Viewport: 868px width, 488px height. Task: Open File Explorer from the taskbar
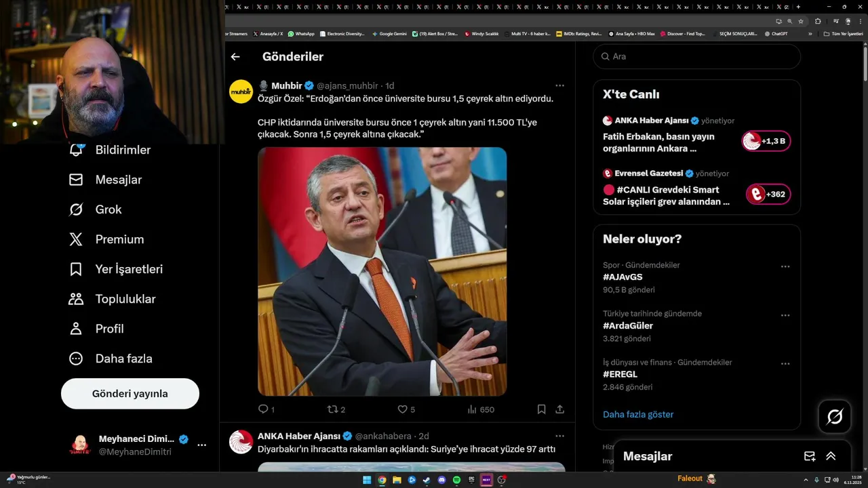pos(397,480)
